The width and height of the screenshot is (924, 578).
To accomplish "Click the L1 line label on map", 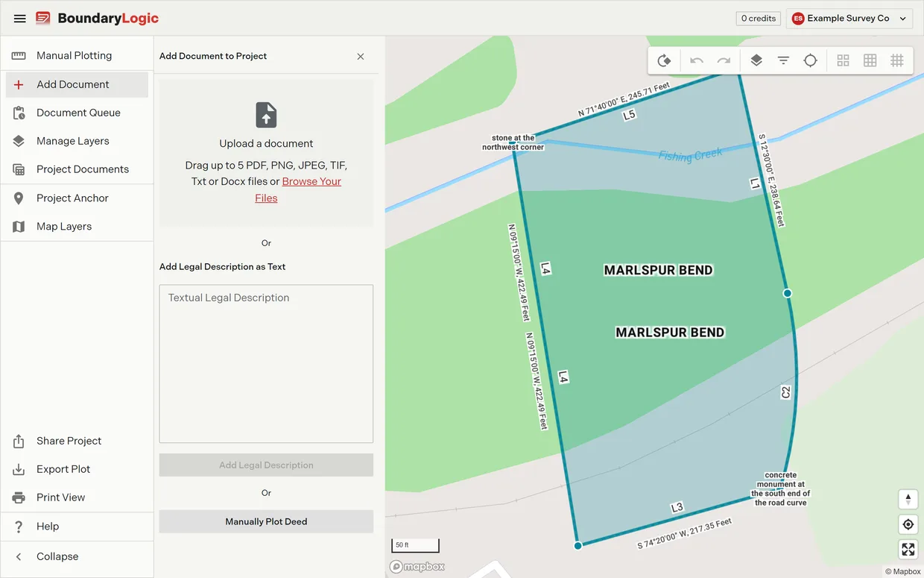I will [x=755, y=183].
